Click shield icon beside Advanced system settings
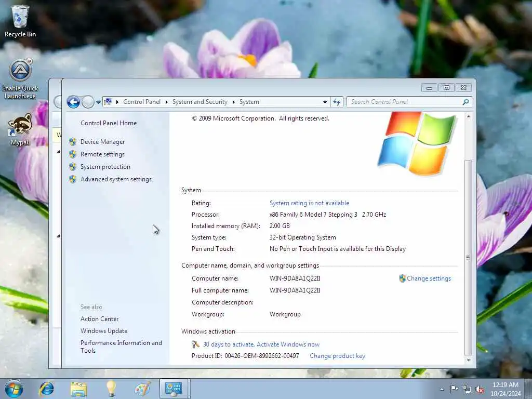Screen dimensions: 532x399 pyautogui.click(x=73, y=179)
